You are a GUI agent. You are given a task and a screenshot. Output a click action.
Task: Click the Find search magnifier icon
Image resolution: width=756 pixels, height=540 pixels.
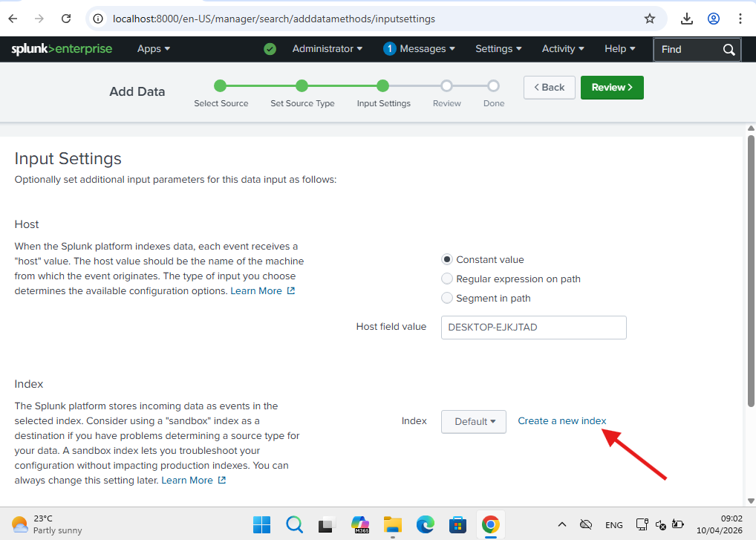coord(729,49)
